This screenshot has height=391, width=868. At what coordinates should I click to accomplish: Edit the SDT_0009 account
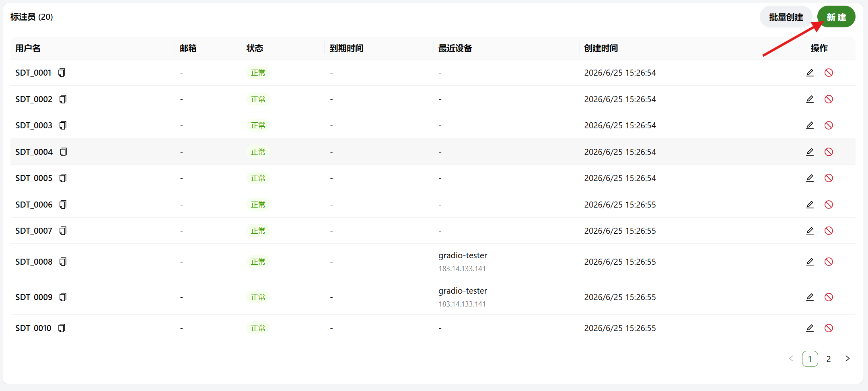coord(810,297)
